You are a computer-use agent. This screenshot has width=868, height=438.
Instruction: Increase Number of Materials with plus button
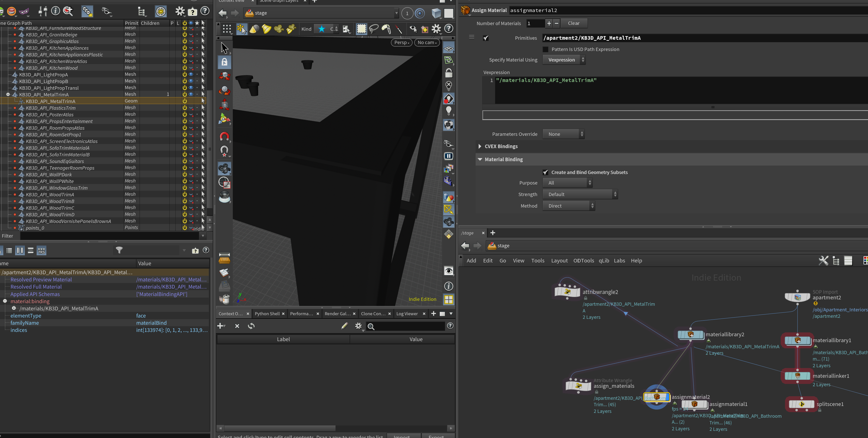coord(549,23)
